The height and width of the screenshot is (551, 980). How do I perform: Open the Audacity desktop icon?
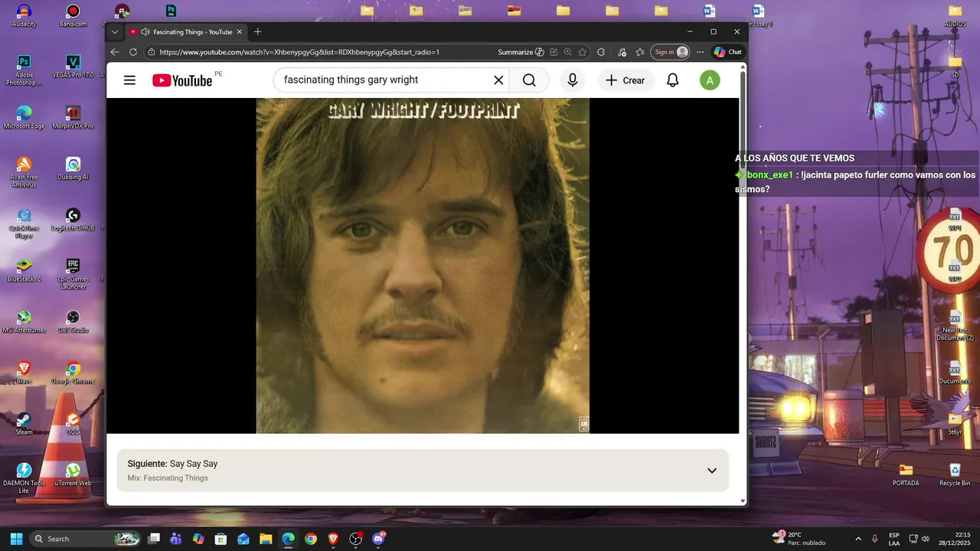(24, 15)
